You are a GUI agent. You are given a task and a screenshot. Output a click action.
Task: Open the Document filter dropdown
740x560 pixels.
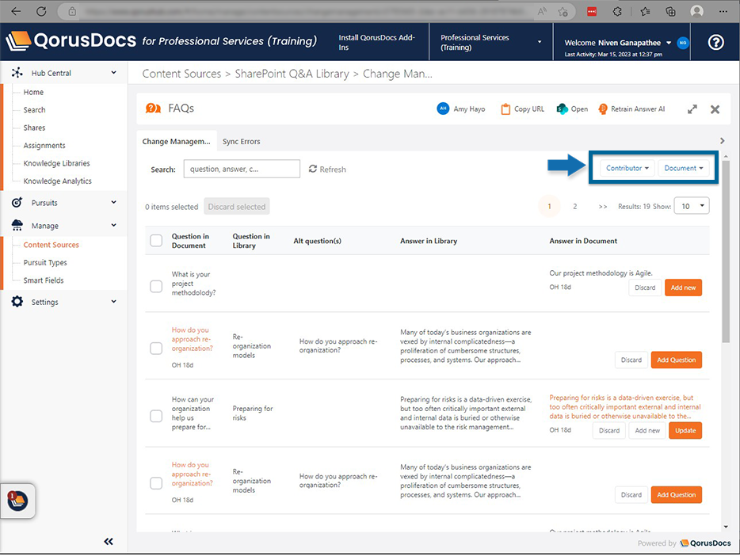pos(684,168)
